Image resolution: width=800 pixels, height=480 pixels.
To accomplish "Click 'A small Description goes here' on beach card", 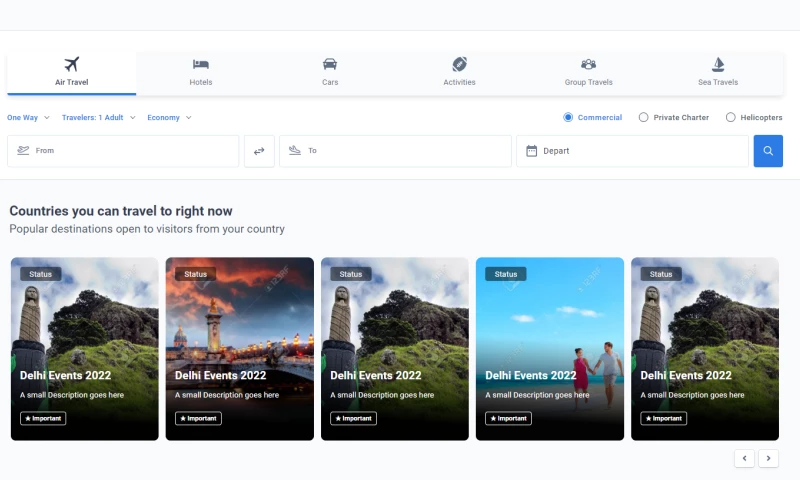I will click(537, 395).
